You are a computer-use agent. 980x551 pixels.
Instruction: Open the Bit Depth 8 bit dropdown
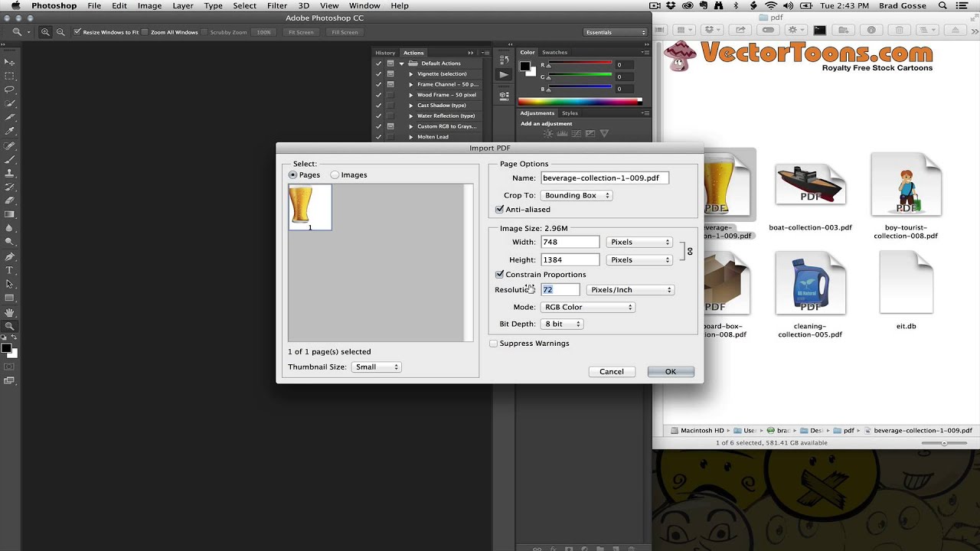click(562, 324)
